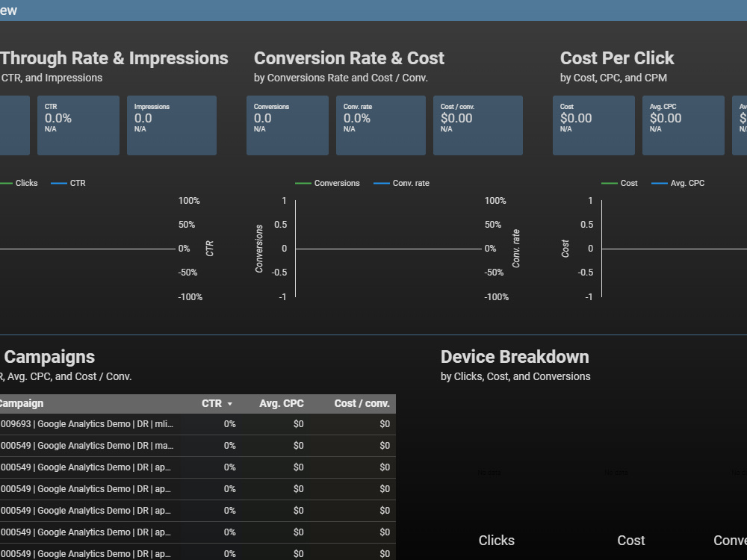
Task: Toggle the CTR legend item
Action: tap(68, 183)
